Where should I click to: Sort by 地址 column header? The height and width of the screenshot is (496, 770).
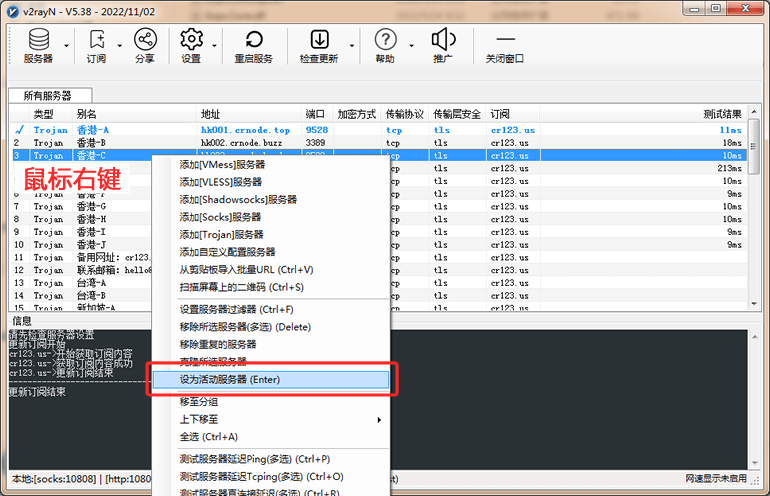tap(249, 114)
